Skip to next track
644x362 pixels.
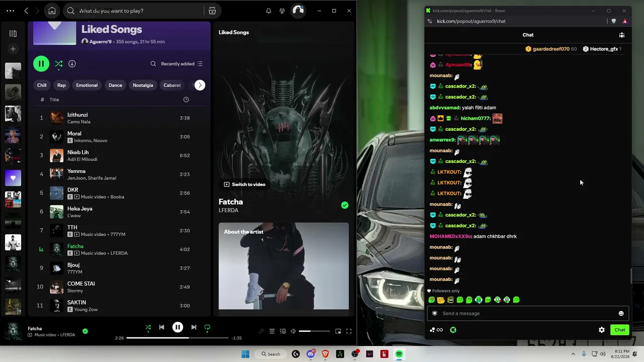click(x=194, y=327)
